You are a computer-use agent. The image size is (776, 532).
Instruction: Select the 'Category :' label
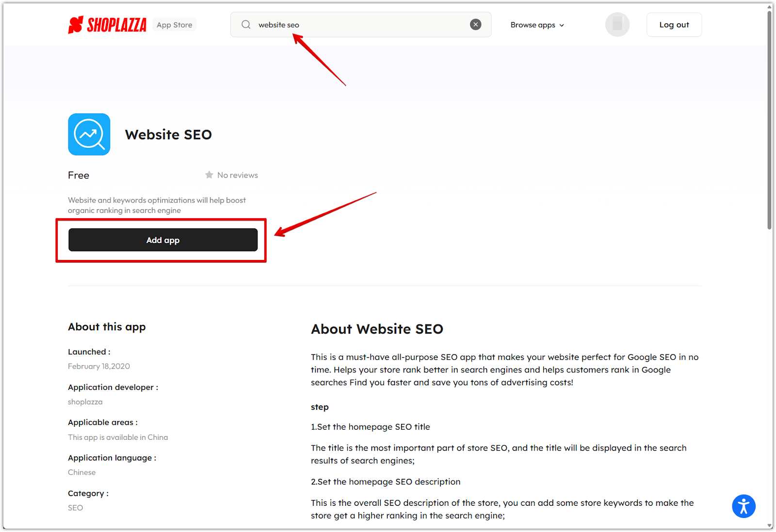click(88, 494)
